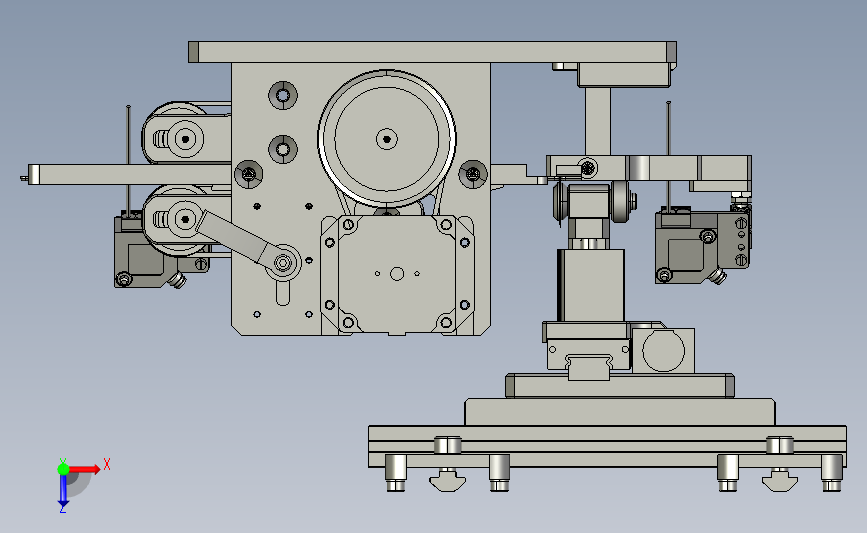867x533 pixels.
Task: Select the square block with circular bore
Action: point(664,351)
